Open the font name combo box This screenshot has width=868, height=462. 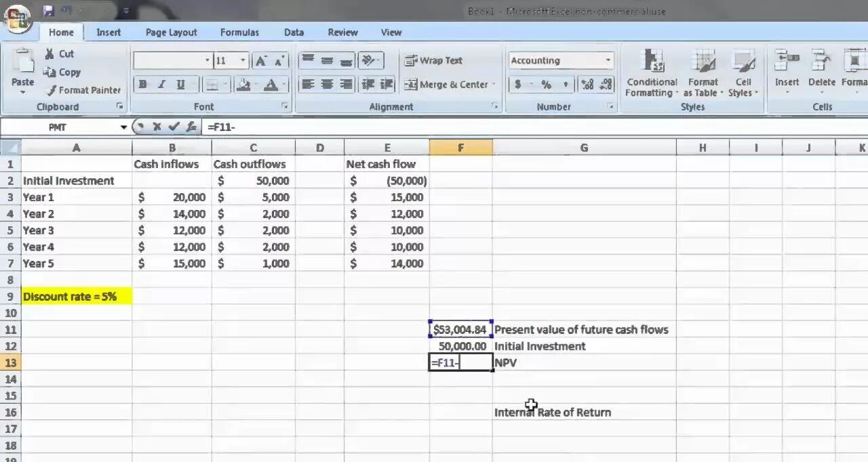coord(172,60)
